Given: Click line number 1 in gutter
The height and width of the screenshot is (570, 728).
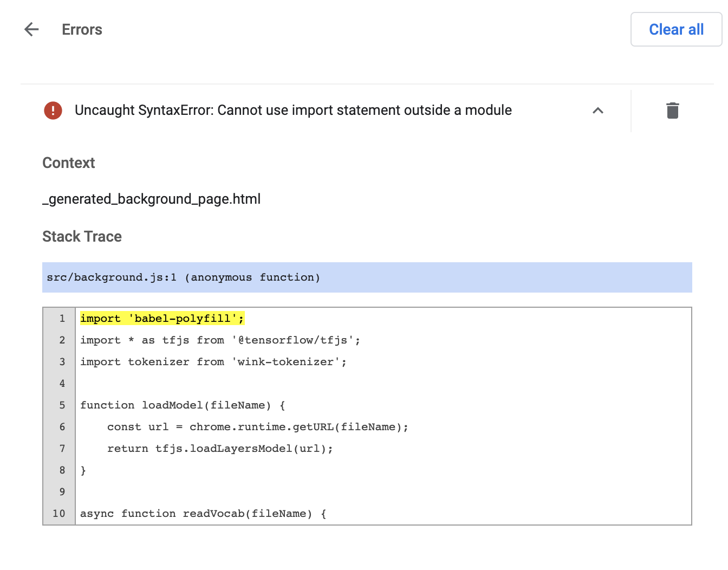Looking at the screenshot, I should pos(62,319).
